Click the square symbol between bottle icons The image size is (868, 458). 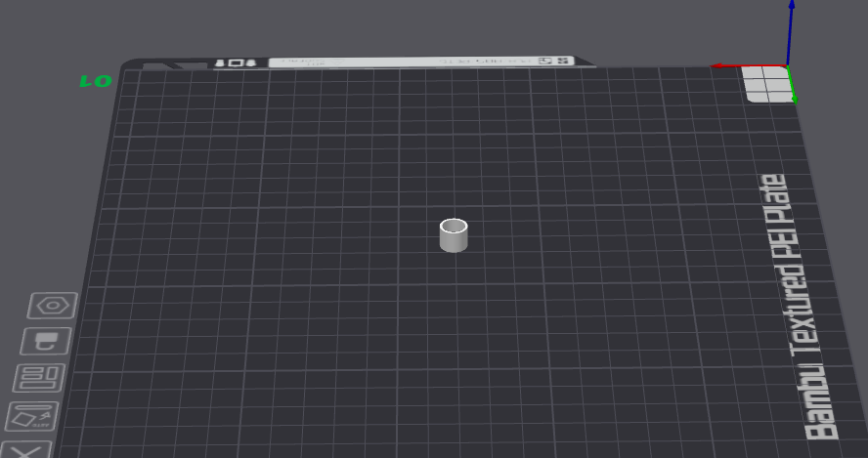click(236, 63)
